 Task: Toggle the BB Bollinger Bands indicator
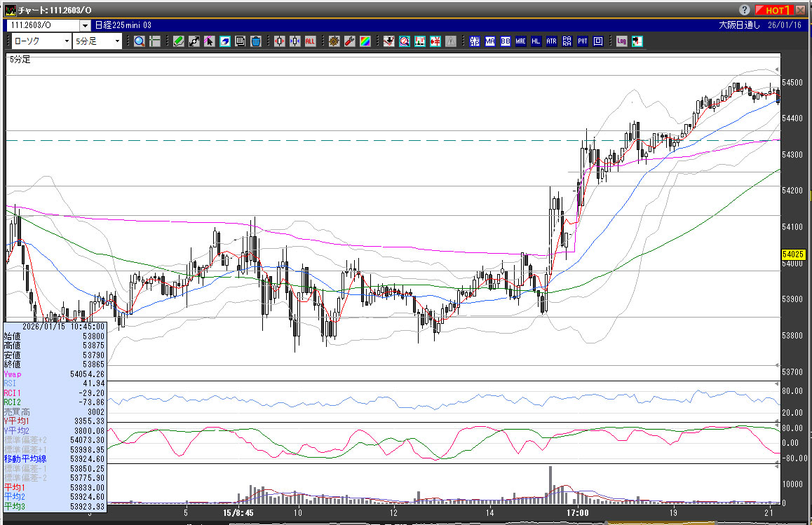[506, 41]
